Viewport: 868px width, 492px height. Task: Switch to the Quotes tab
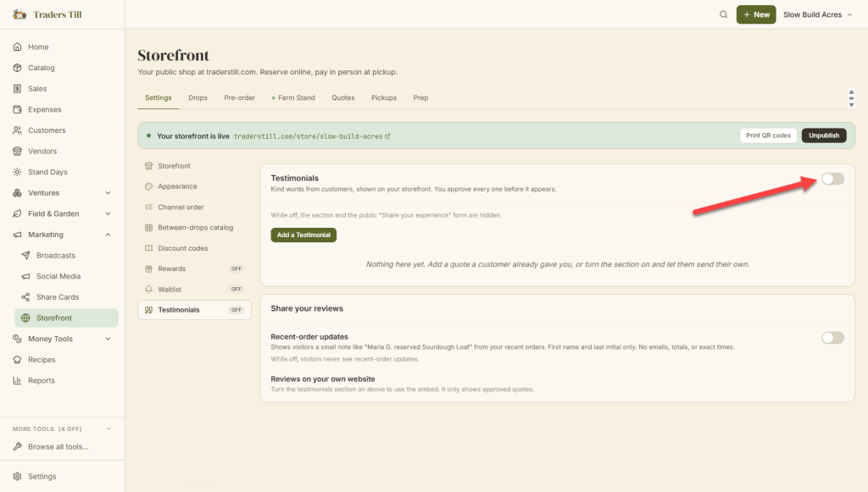click(343, 98)
